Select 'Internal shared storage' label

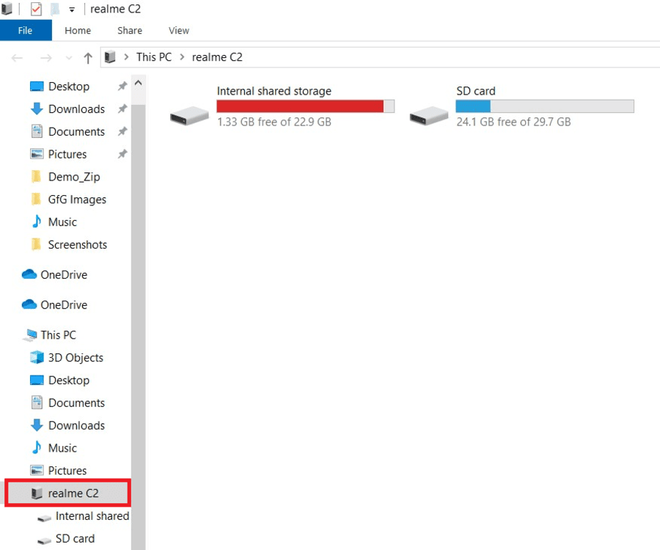click(x=274, y=91)
